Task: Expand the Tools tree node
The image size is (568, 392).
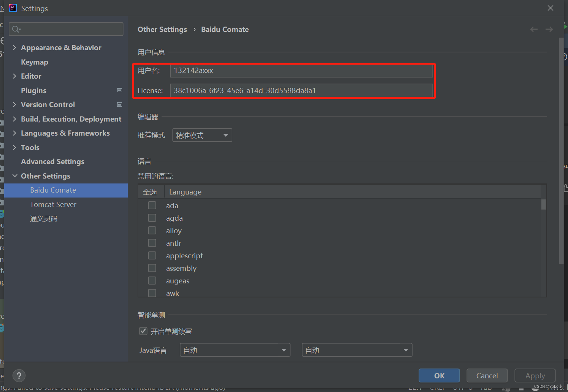Action: [x=14, y=147]
